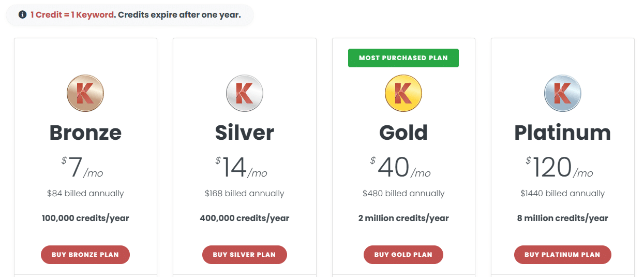Click the Platinum plan heading
Viewport: 644px width, 277px height.
point(563,133)
